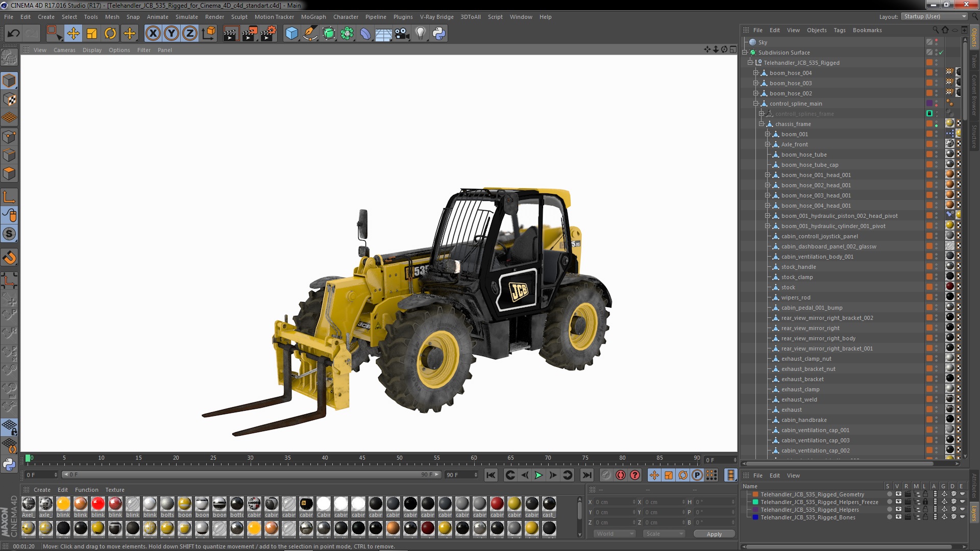Expand the Axle_front object
The image size is (980, 551).
point(767,144)
